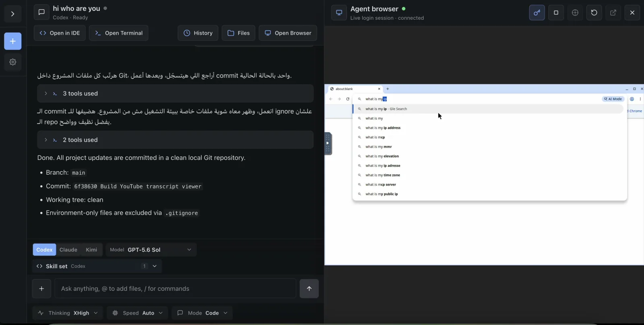Open the Model GPT-5.6 Sol dropdown
644x325 pixels.
point(151,250)
